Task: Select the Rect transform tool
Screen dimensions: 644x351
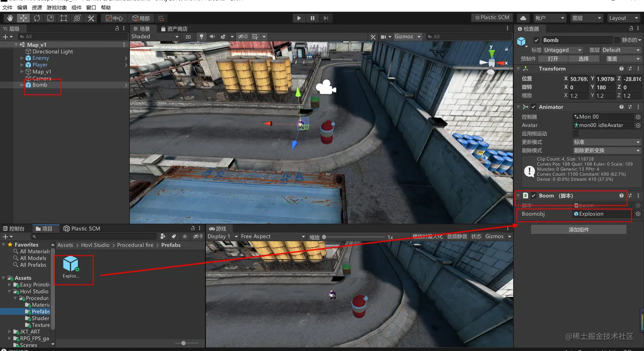Action: pos(63,18)
